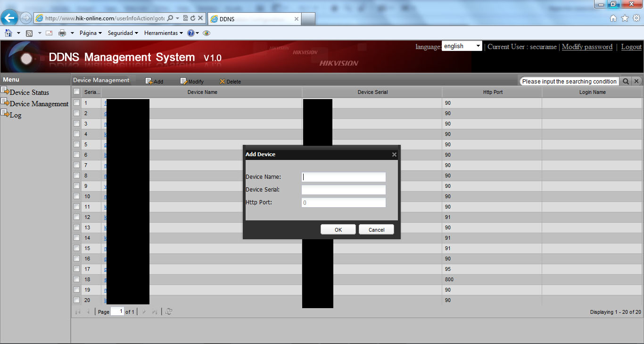644x344 pixels.
Task: Click the searching condition input box
Action: 570,81
